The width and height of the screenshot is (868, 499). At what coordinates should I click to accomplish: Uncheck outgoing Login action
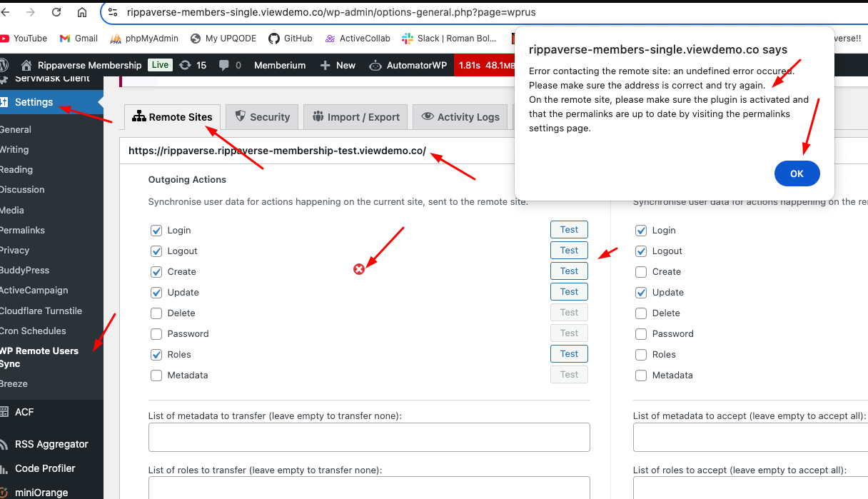tap(156, 231)
